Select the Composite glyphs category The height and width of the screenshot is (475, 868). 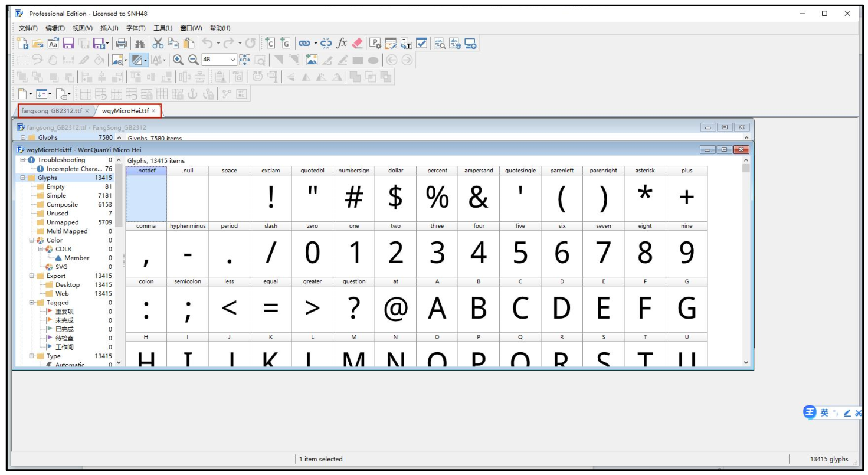[x=62, y=205]
